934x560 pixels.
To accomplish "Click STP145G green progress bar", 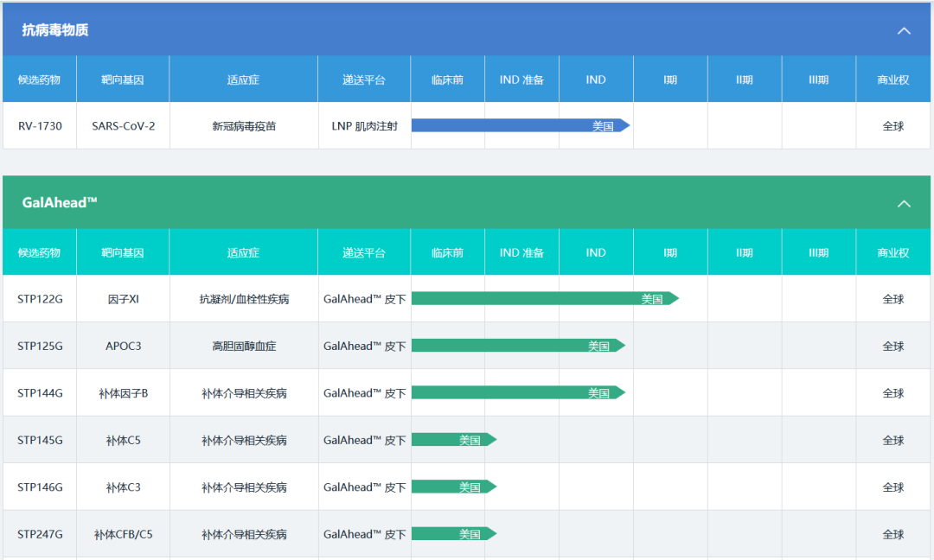I will 454,439.
